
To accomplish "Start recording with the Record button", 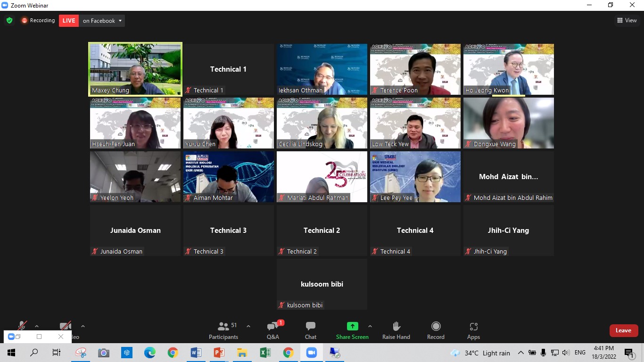I will (436, 330).
